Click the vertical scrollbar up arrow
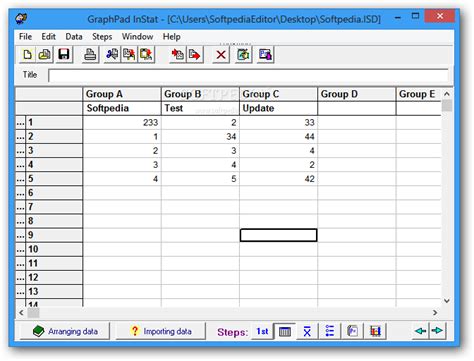474x361 pixels. (447, 94)
